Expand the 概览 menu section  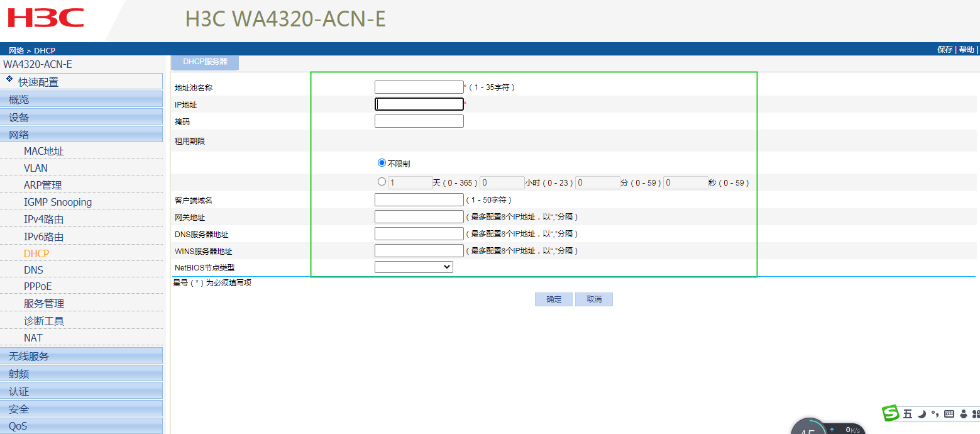click(x=82, y=99)
